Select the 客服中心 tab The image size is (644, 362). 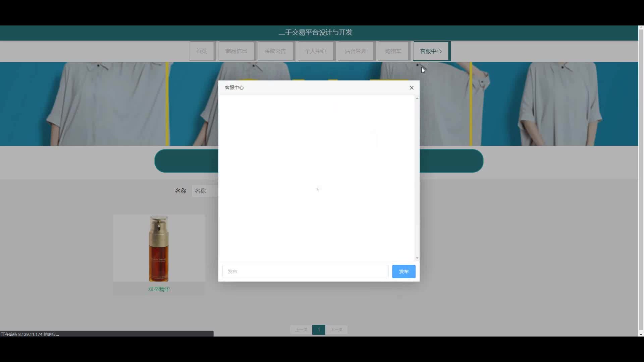point(431,51)
